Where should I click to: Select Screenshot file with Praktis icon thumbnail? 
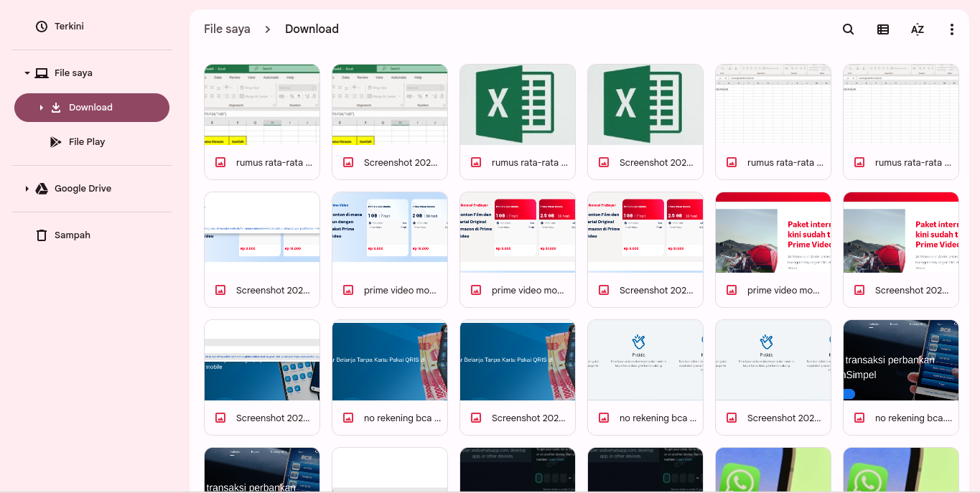(773, 377)
